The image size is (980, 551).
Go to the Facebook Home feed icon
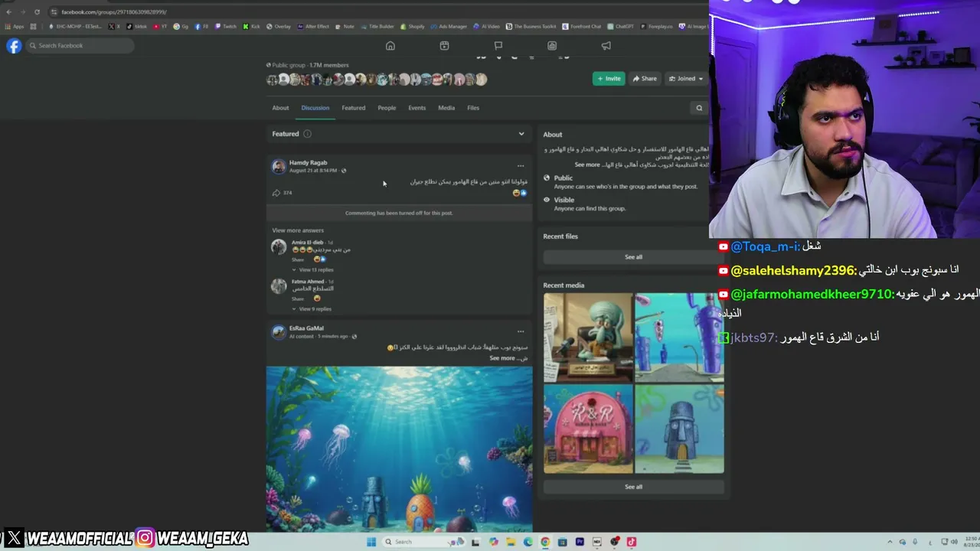pos(390,46)
